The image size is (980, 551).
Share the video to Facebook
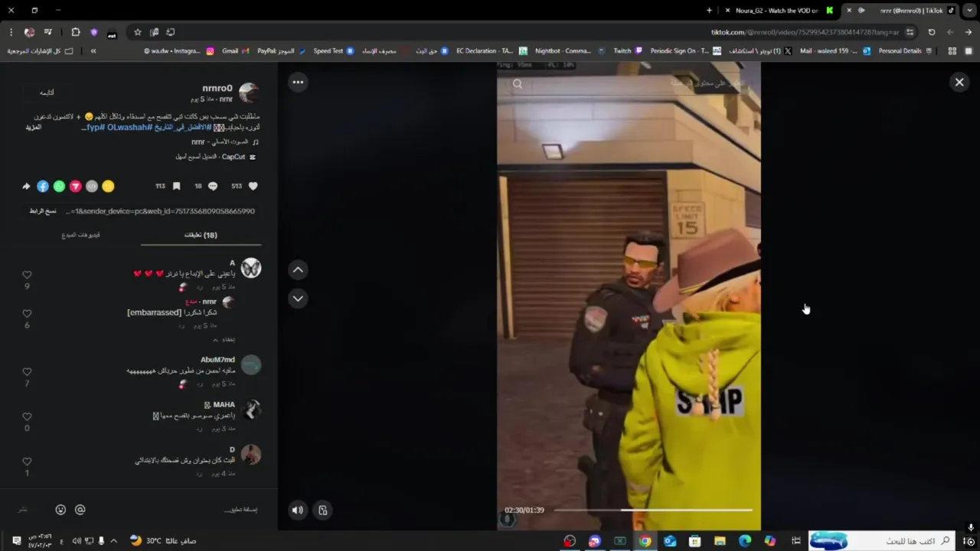pos(43,186)
